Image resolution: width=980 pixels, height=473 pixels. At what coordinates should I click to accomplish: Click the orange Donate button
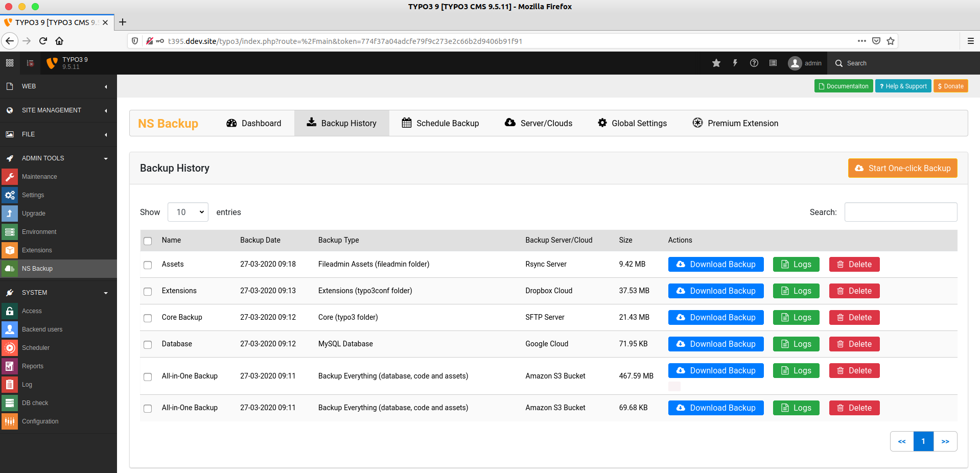(951, 86)
